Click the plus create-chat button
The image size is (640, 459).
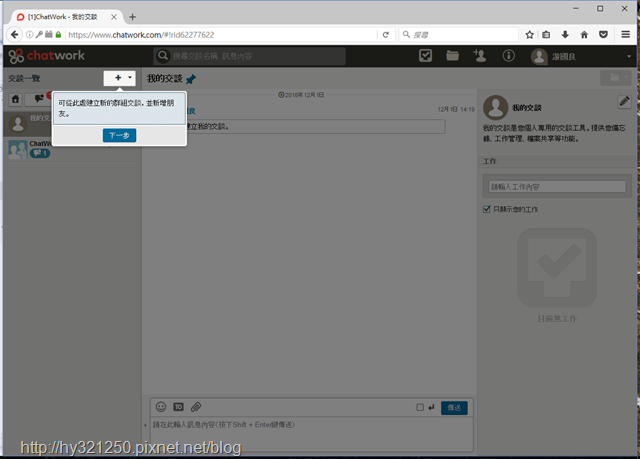[118, 78]
